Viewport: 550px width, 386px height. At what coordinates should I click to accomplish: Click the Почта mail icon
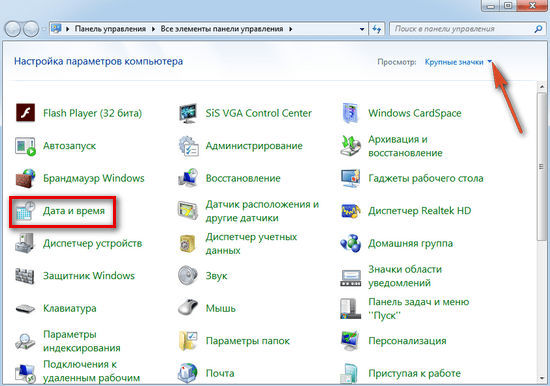click(x=188, y=373)
